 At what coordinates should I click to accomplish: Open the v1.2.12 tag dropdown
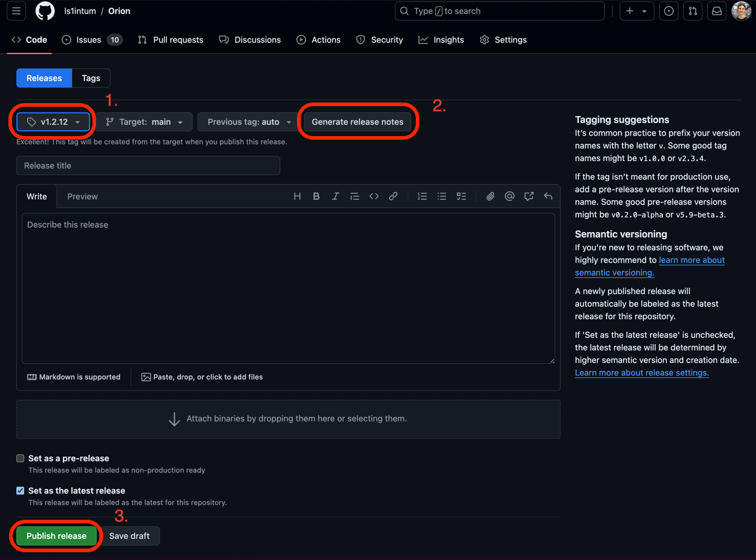(x=53, y=122)
